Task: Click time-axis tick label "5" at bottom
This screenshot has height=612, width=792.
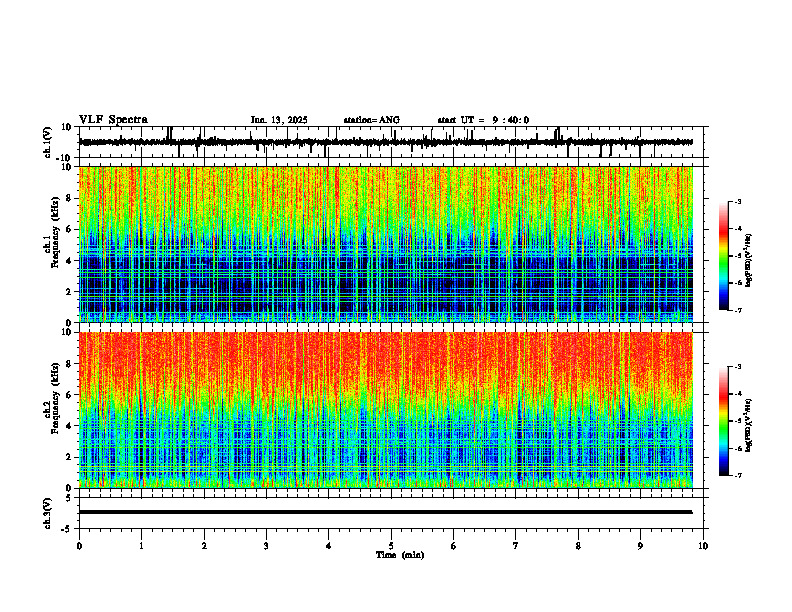Action: tap(391, 546)
